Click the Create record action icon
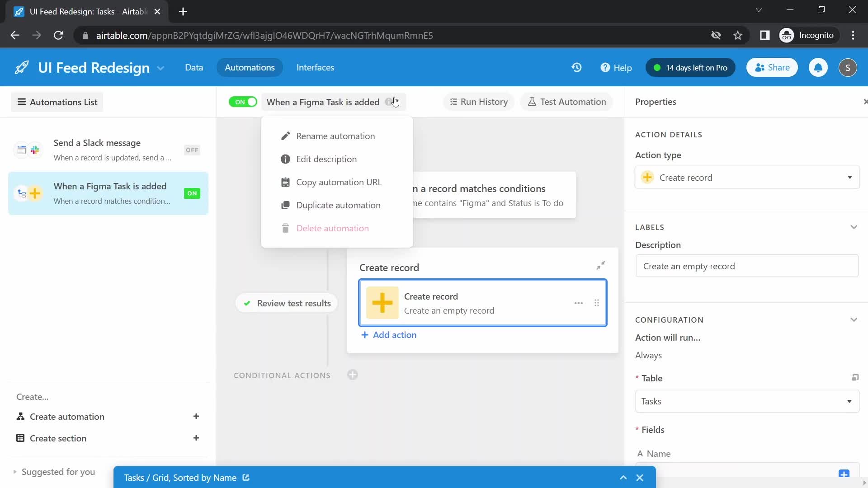Image resolution: width=868 pixels, height=488 pixels. pyautogui.click(x=382, y=302)
